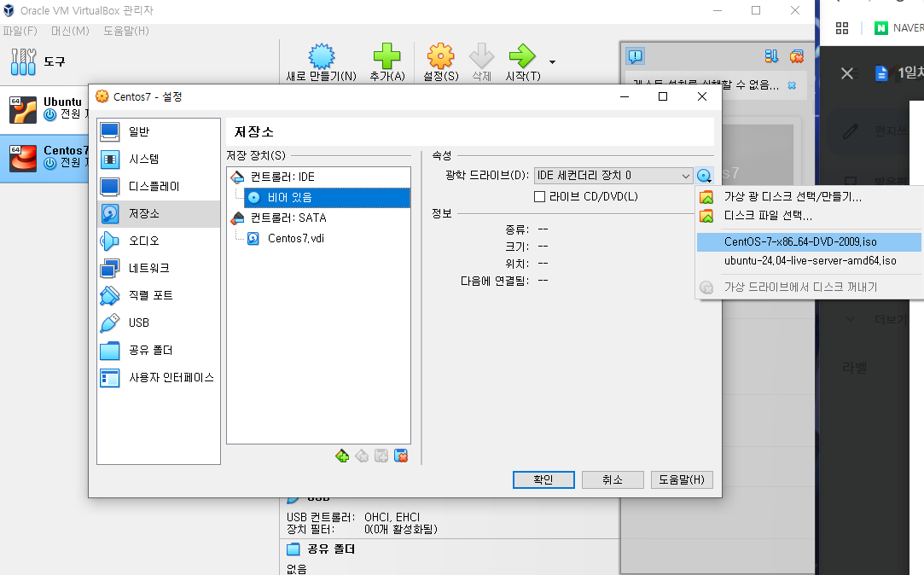Open the 사용자 인터페이스 settings category
This screenshot has height=575, width=924.
tap(159, 378)
